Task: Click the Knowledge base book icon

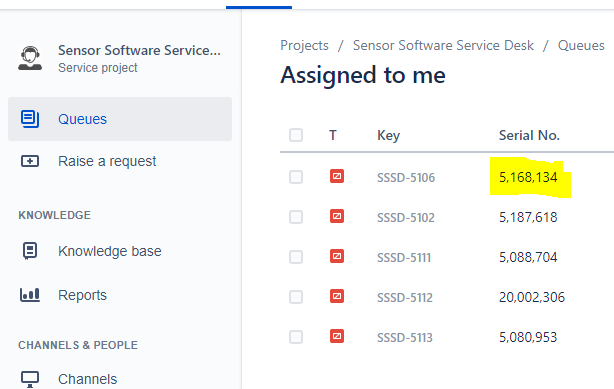Action: pyautogui.click(x=30, y=251)
